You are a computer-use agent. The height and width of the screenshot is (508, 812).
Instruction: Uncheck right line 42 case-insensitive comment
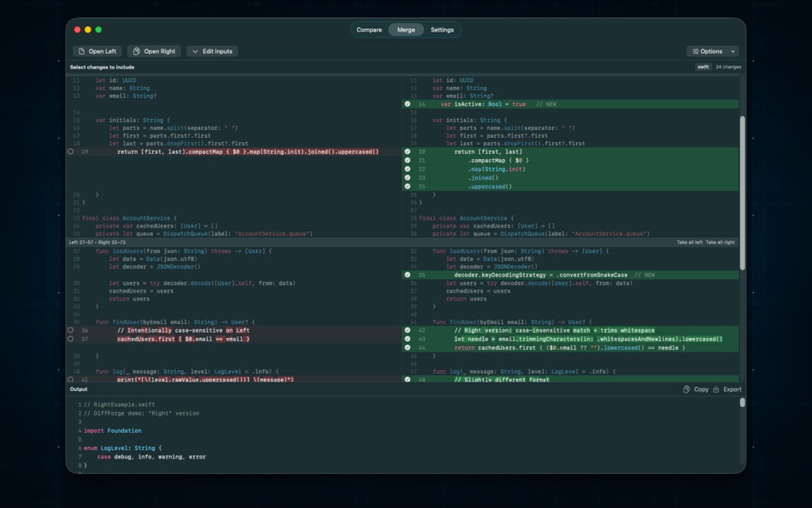(x=408, y=330)
